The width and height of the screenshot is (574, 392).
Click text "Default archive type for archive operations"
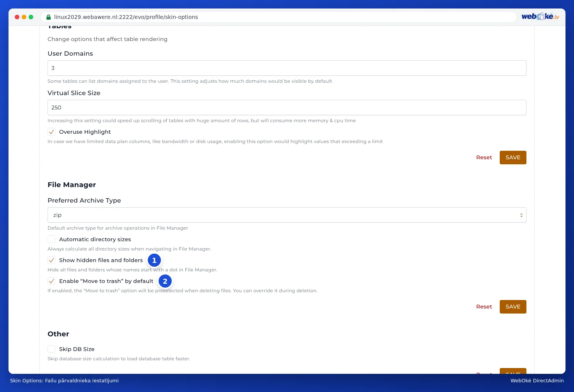(x=118, y=228)
